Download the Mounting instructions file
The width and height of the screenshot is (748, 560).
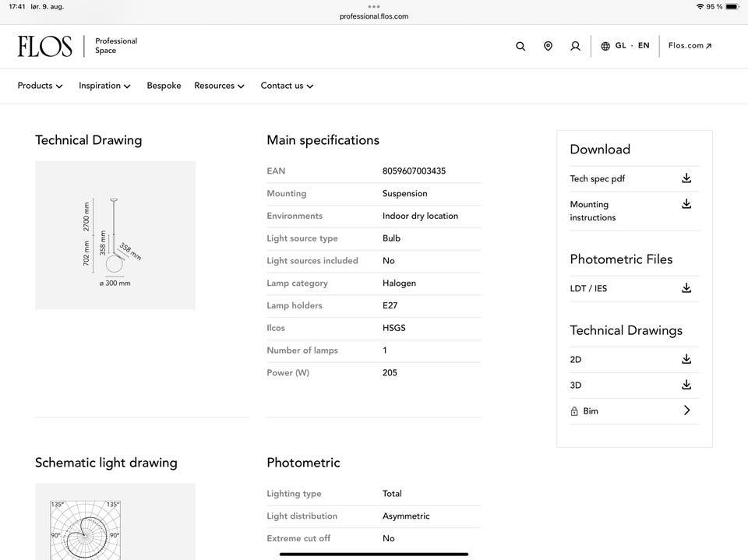click(x=686, y=204)
